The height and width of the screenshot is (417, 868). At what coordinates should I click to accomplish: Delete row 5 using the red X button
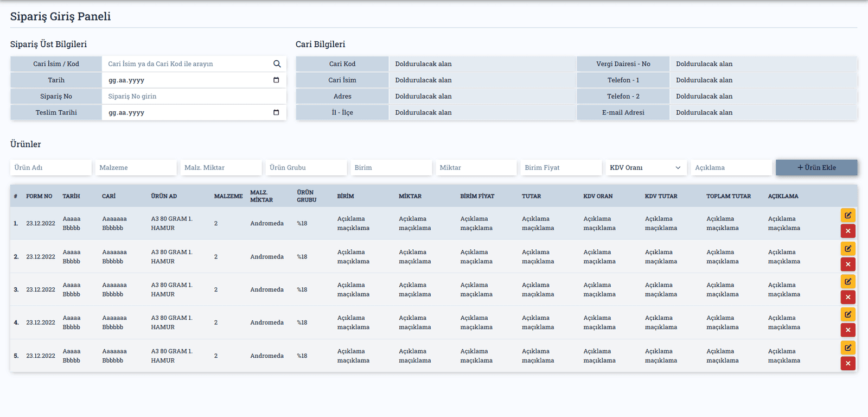848,363
